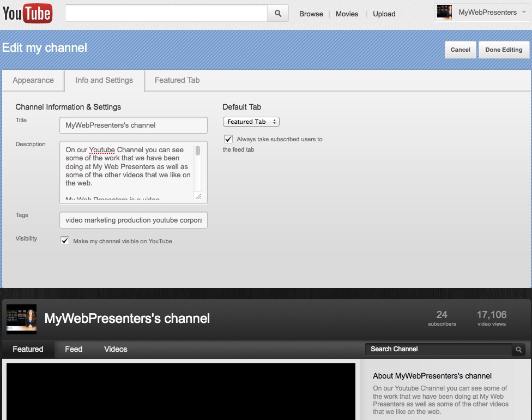The image size is (532, 420).
Task: Toggle 'Always take subscribed users' checkbox
Action: click(x=228, y=139)
